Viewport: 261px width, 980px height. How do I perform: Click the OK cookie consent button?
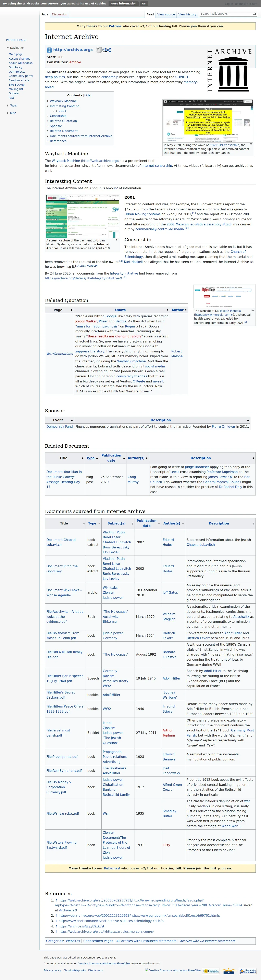(144, 3)
